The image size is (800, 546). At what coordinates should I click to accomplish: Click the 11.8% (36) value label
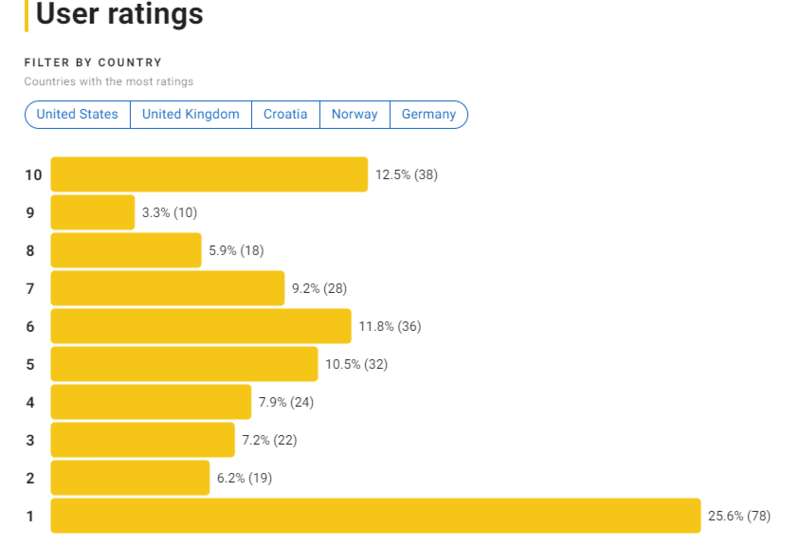tap(390, 326)
